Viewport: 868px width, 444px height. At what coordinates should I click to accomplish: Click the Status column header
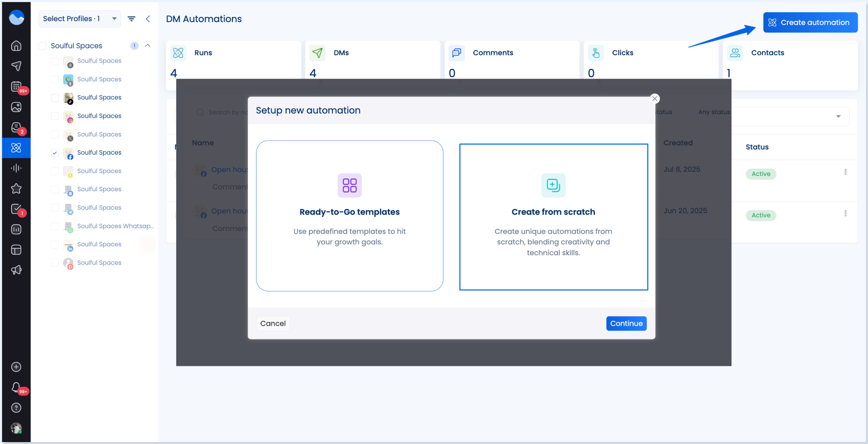tap(757, 147)
